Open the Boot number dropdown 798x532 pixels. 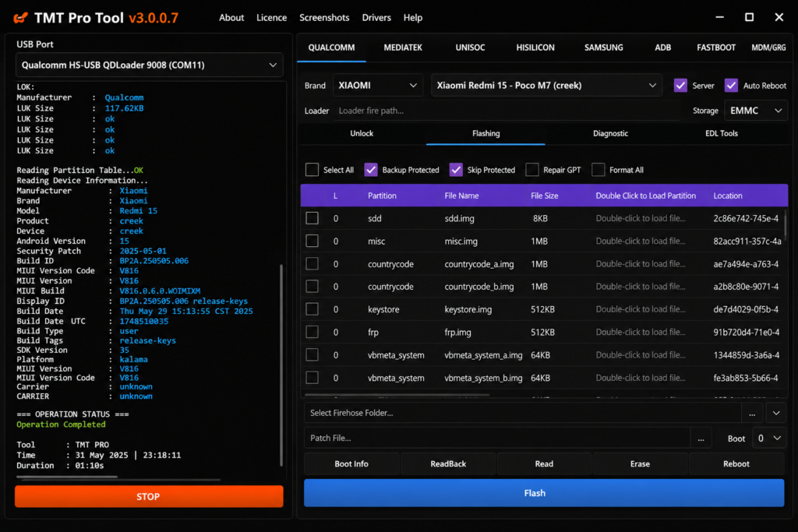(769, 439)
